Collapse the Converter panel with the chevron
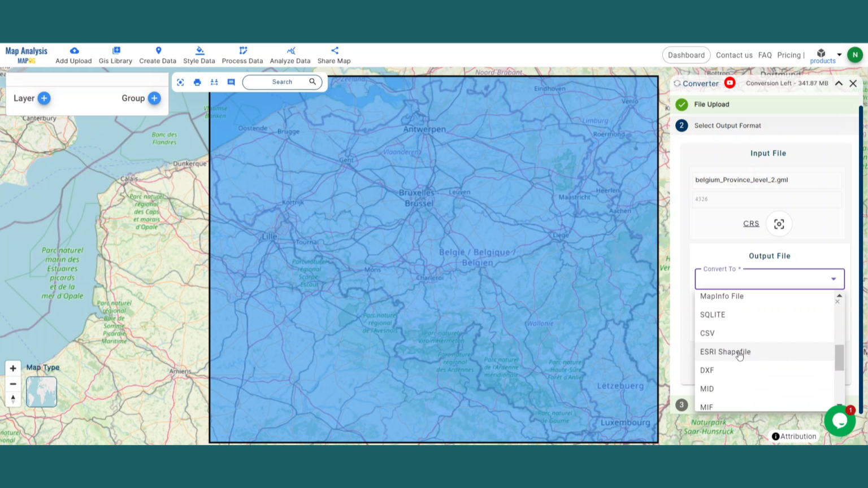The width and height of the screenshot is (868, 488). pyautogui.click(x=839, y=83)
